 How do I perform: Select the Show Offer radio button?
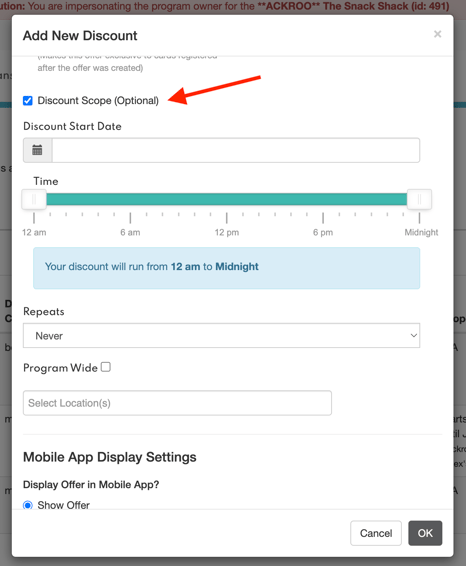[x=28, y=505]
